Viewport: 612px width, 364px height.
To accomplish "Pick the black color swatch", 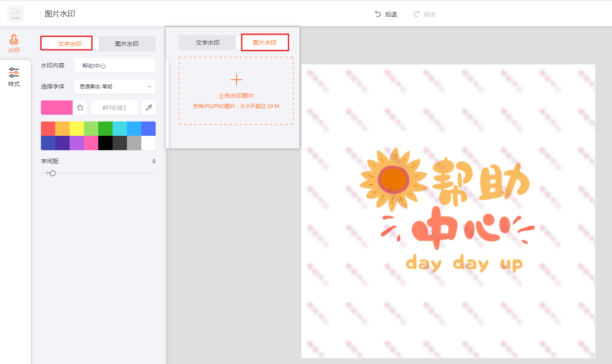I will tap(105, 143).
